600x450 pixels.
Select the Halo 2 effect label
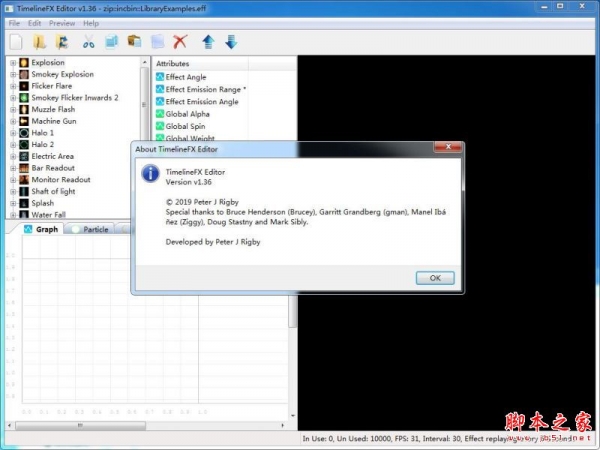coord(42,144)
